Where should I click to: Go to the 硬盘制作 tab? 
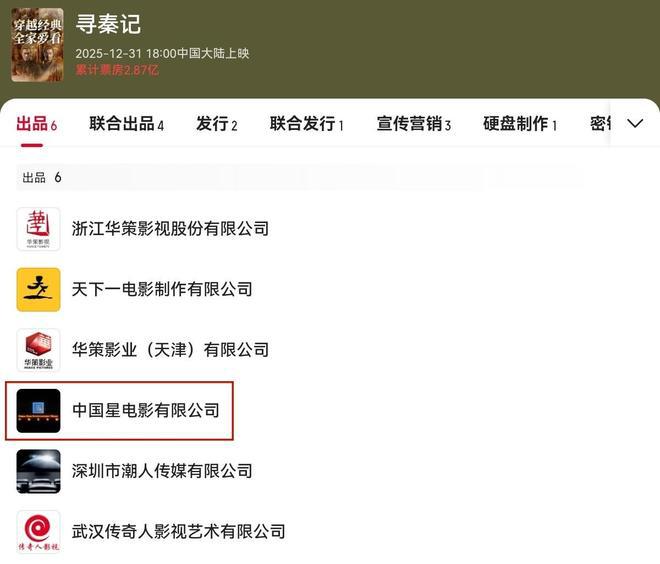[520, 124]
